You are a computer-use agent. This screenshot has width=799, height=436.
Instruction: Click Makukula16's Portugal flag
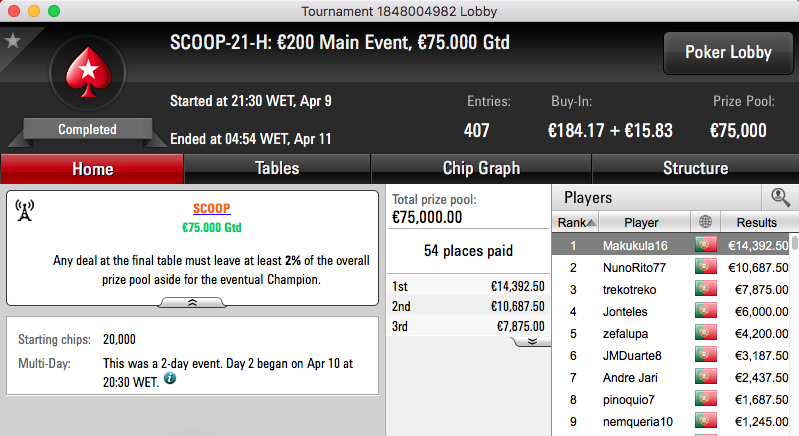[706, 245]
